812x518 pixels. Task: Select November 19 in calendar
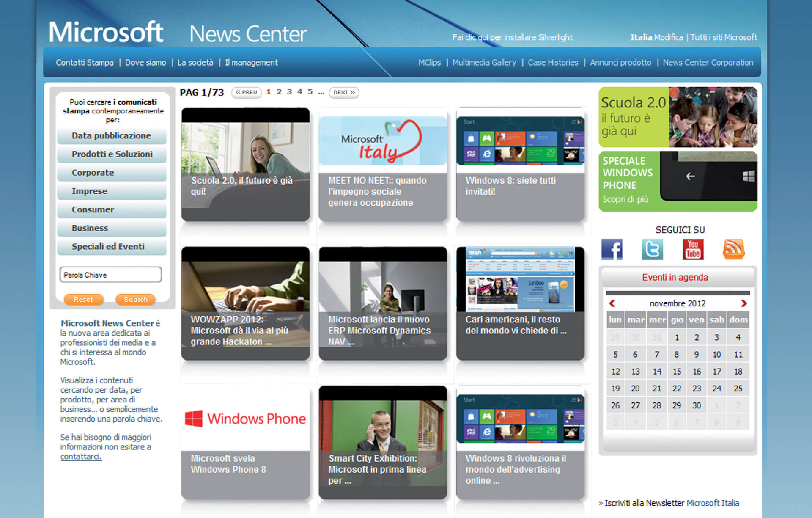click(x=615, y=388)
